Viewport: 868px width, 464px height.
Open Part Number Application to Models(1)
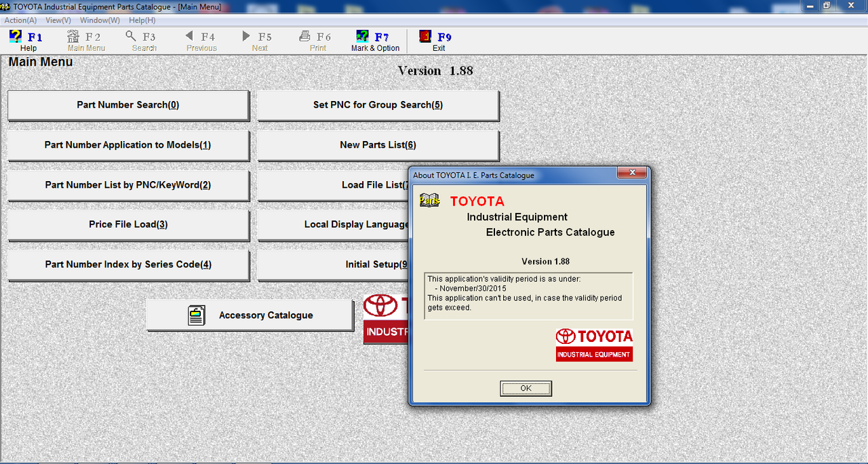(128, 145)
